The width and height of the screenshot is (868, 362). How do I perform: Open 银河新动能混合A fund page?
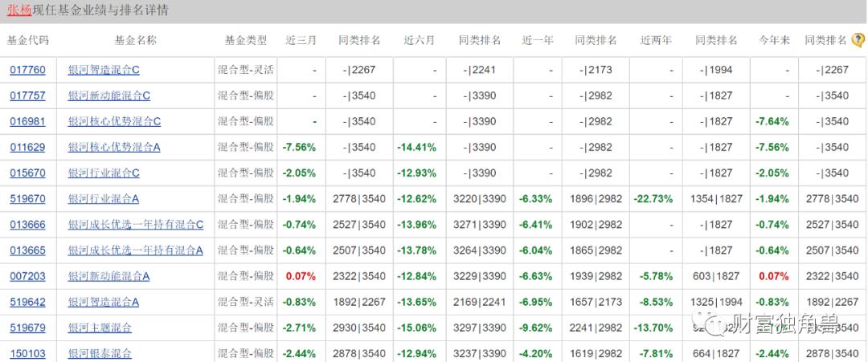[x=108, y=276]
